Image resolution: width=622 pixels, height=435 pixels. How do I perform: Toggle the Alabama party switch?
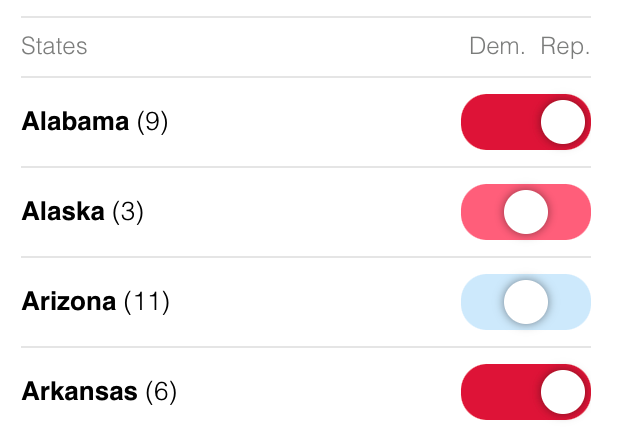525,123
